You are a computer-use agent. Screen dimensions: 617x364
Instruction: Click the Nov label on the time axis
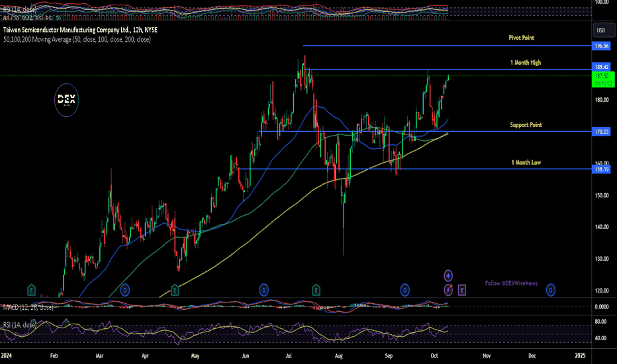487,356
